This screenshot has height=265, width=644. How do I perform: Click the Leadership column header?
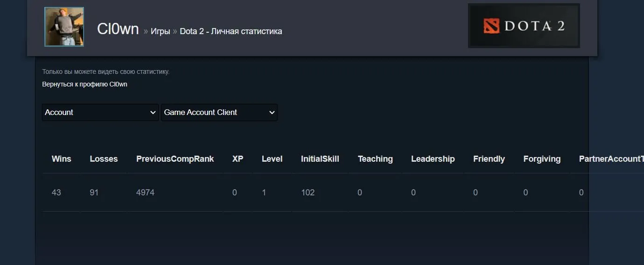(x=433, y=159)
